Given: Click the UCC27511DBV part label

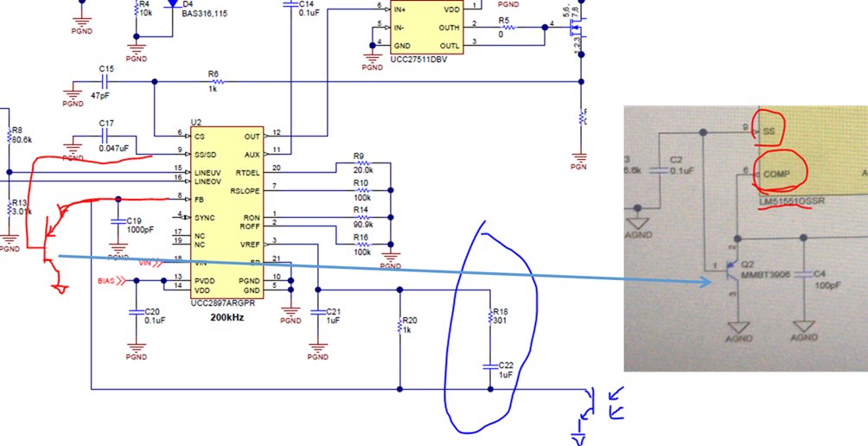Looking at the screenshot, I should [418, 59].
